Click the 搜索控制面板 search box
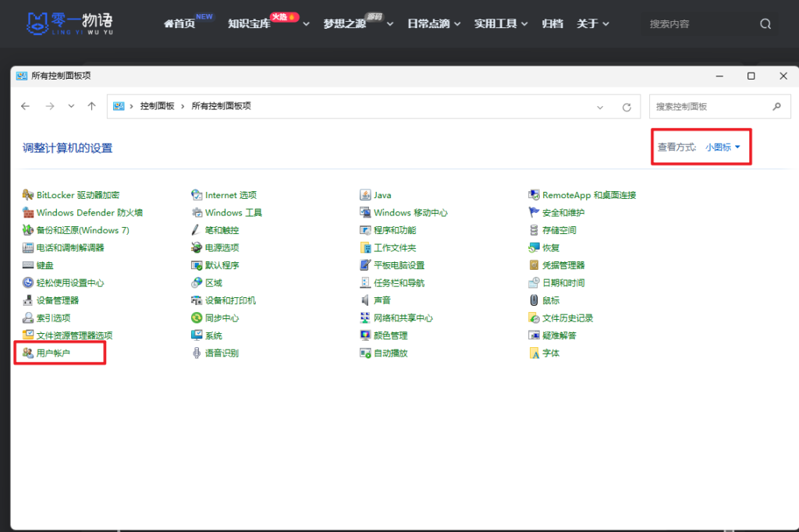Viewport: 799px width, 532px height. (x=710, y=106)
